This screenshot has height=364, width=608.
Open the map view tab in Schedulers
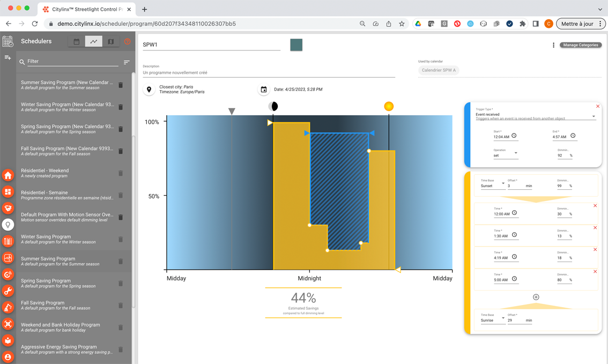[x=111, y=41]
